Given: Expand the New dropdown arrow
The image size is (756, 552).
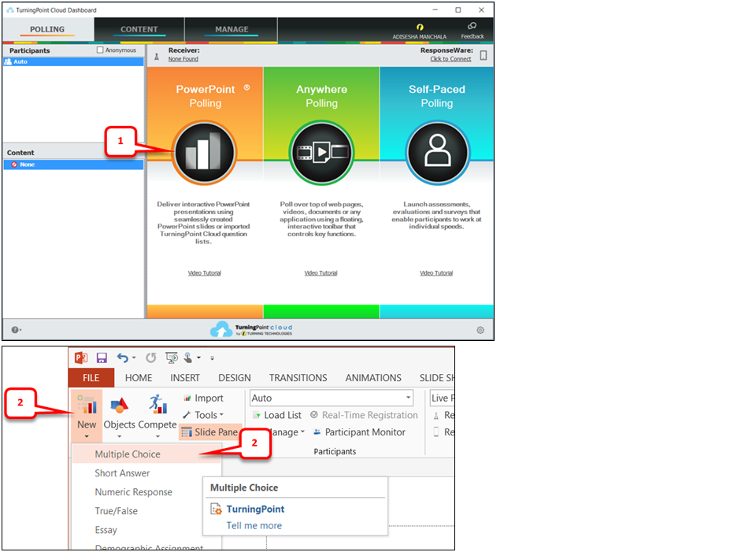Looking at the screenshot, I should (x=87, y=437).
